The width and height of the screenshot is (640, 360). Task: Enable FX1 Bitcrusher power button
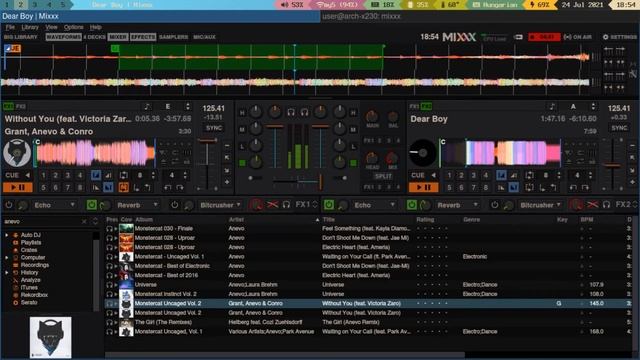pos(174,204)
